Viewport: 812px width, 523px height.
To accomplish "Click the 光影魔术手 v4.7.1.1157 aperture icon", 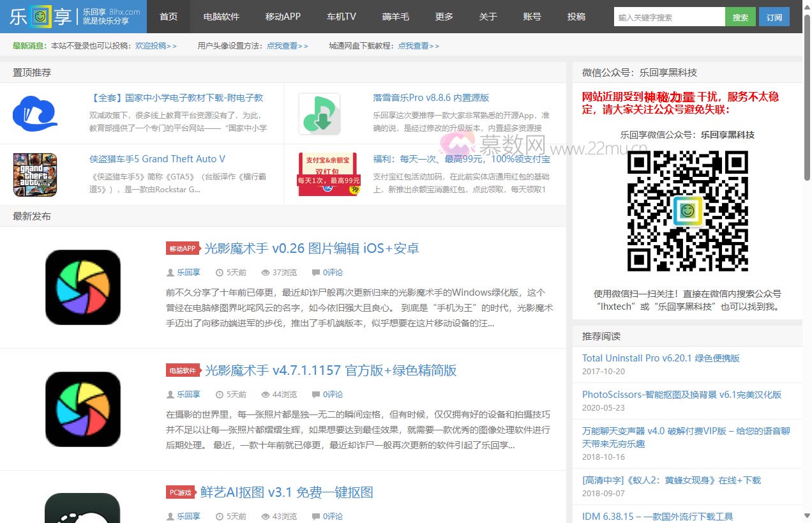I will click(83, 409).
